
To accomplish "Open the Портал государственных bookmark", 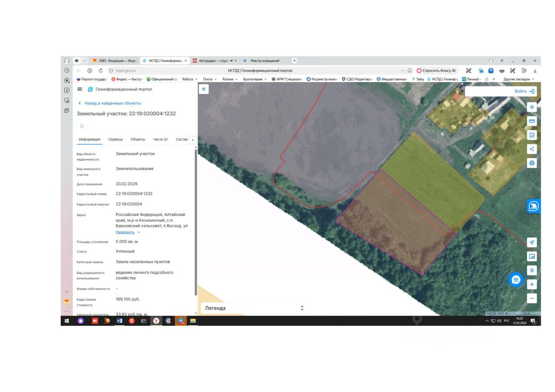I will point(92,79).
